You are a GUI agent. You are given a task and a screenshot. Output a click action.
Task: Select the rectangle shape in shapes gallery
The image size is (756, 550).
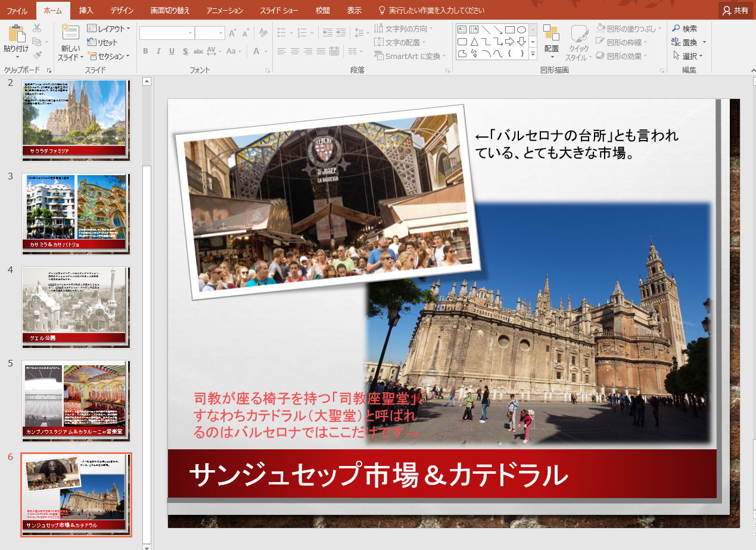[x=510, y=30]
